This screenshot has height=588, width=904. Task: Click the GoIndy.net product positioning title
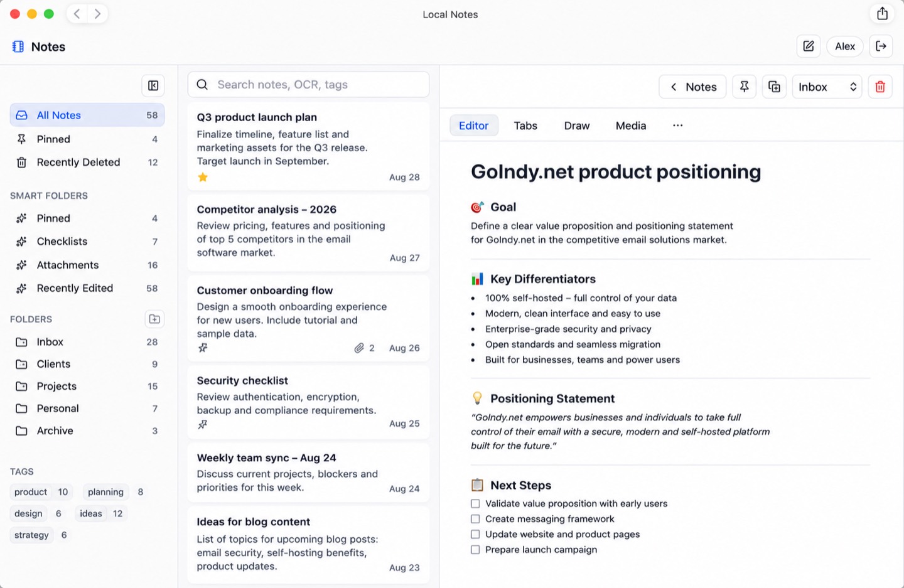point(616,172)
